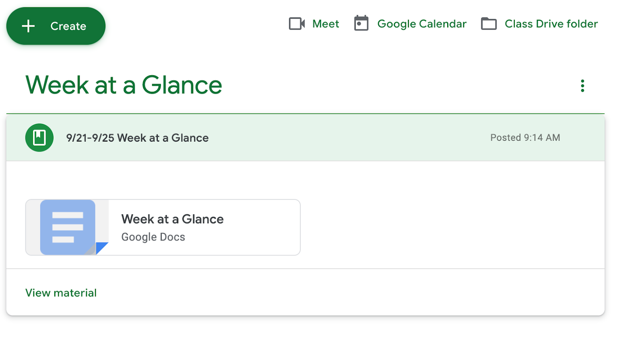
Task: Click the Google Docs attachment subtitle
Action: coord(153,237)
